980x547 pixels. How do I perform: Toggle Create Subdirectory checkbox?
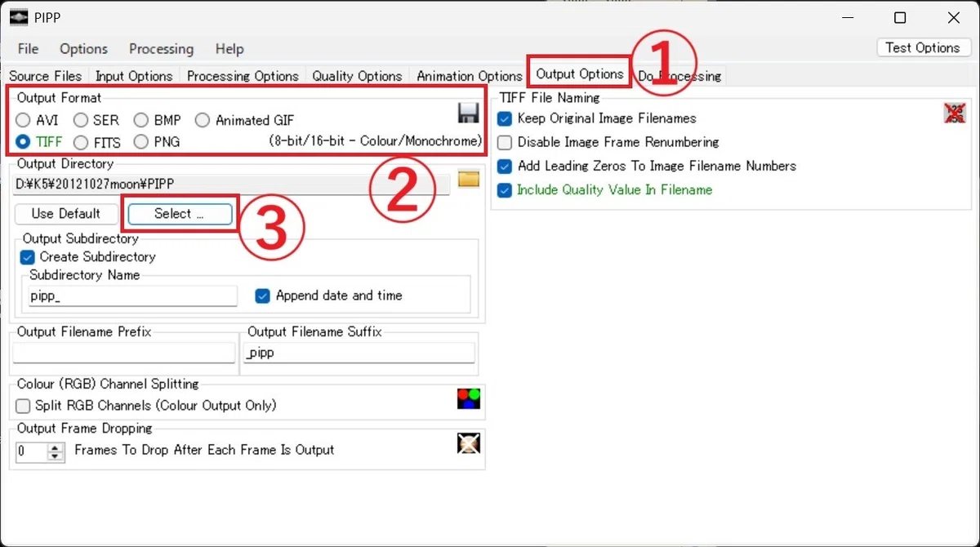tap(28, 256)
